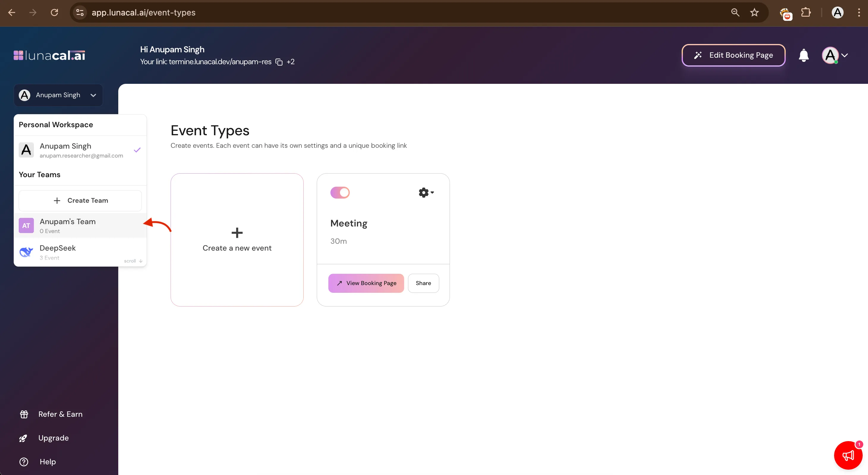The height and width of the screenshot is (475, 868).
Task: Bookmark page with star icon
Action: coord(754,12)
